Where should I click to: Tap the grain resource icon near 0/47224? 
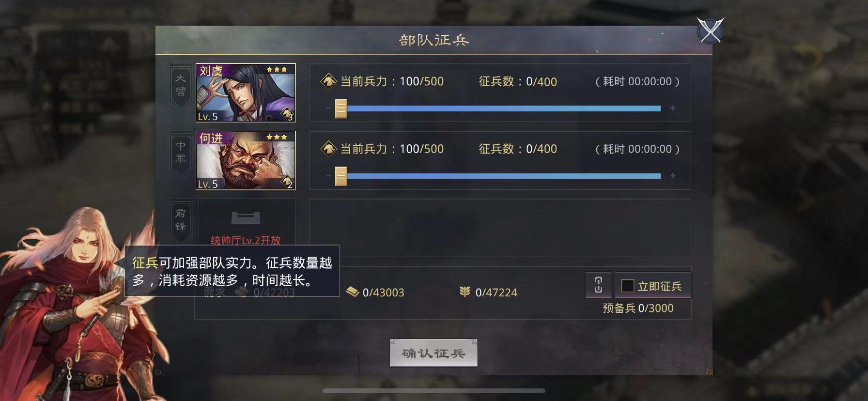click(465, 292)
